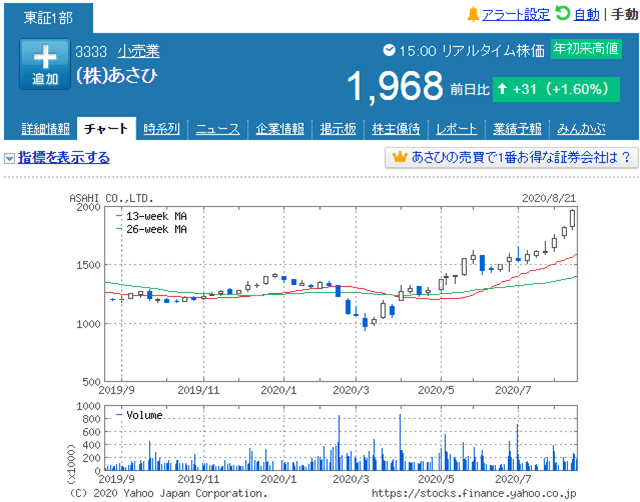640x502 pixels.
Task: Click the 前日比 label
Action: coord(470,89)
